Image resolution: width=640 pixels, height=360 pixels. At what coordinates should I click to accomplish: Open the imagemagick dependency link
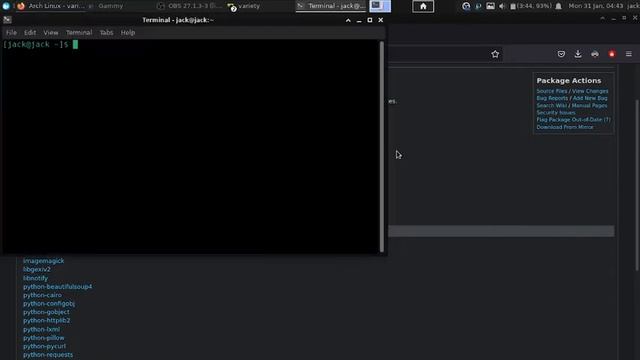[x=44, y=261]
